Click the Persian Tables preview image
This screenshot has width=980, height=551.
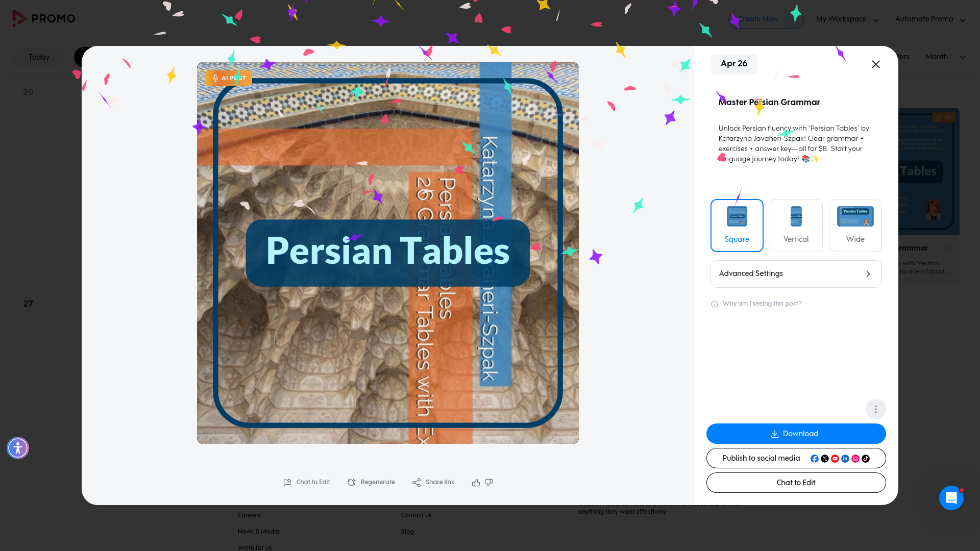click(x=387, y=253)
